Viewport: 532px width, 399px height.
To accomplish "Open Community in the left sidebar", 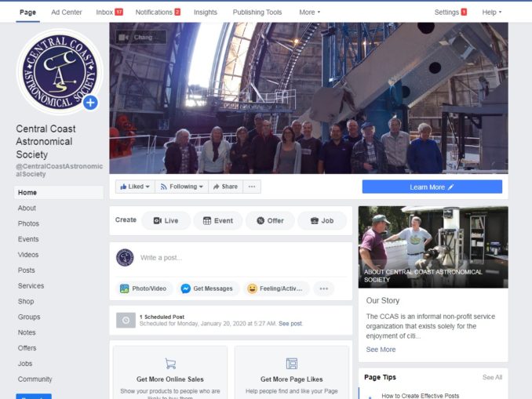I will (x=35, y=379).
